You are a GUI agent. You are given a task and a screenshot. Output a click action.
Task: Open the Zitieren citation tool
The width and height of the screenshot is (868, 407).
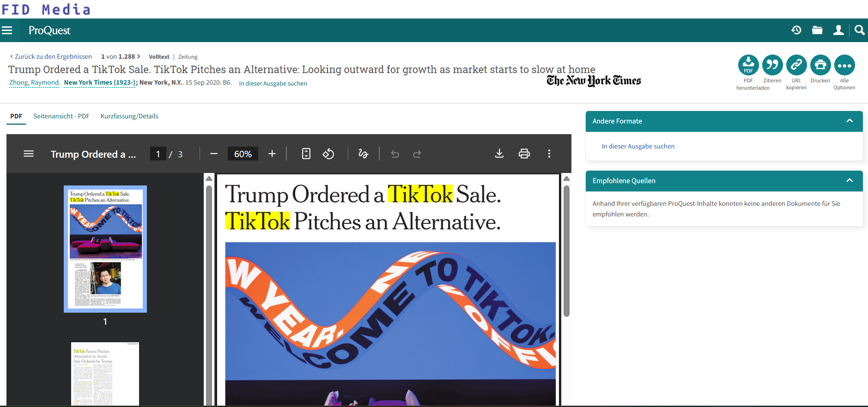click(772, 66)
